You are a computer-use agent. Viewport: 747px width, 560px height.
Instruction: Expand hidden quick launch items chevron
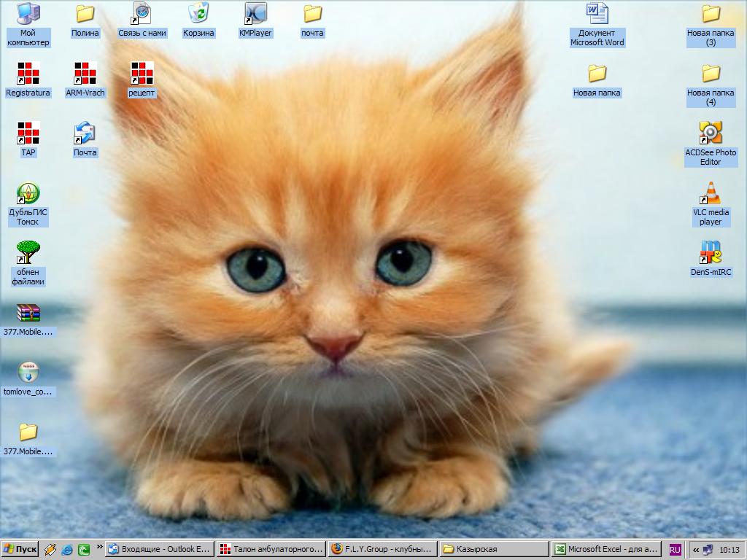pos(99,547)
